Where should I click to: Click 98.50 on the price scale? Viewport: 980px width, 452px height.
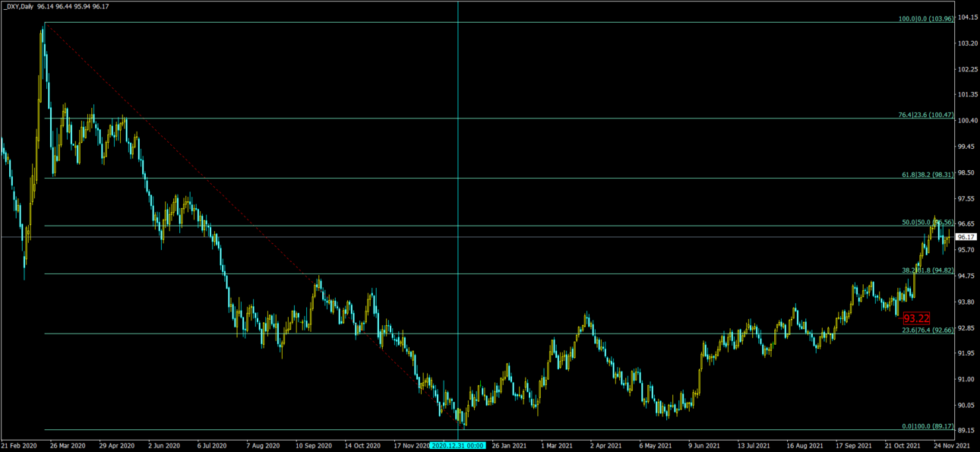tap(967, 172)
